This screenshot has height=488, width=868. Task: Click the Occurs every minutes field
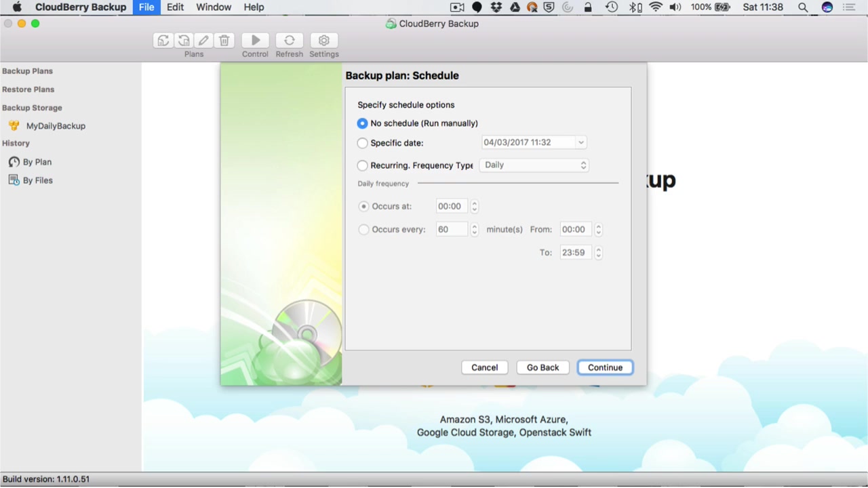[452, 230]
